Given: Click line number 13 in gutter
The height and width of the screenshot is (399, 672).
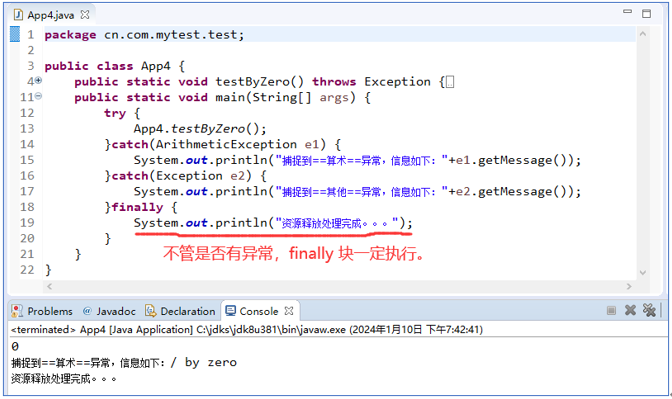Looking at the screenshot, I should click(27, 129).
